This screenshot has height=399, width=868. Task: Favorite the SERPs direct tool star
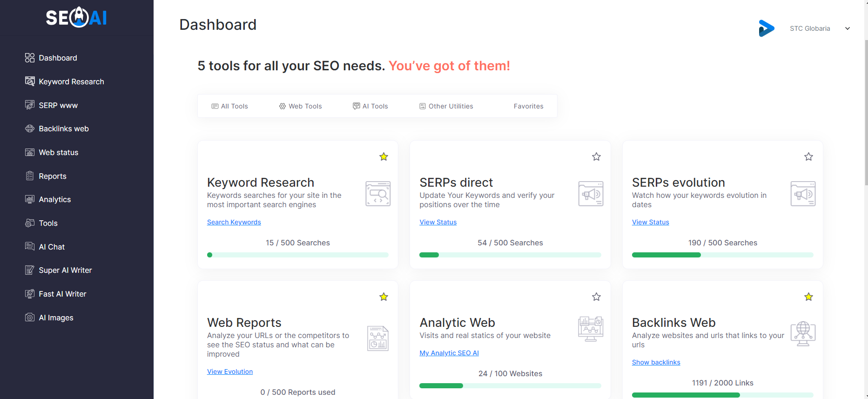point(596,157)
